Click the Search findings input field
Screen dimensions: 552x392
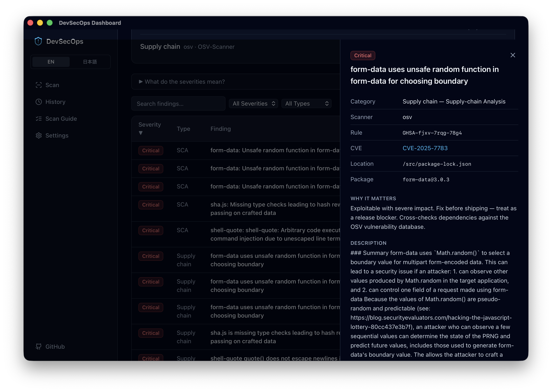178,103
